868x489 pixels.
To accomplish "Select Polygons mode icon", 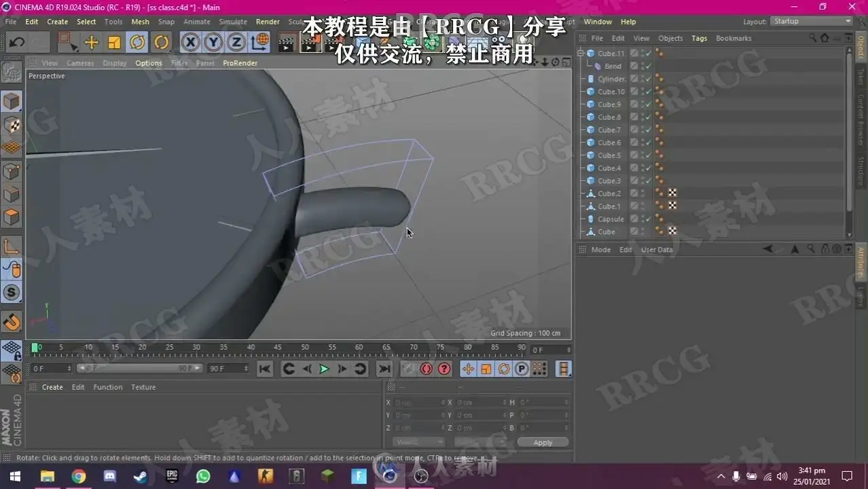I will (12, 217).
